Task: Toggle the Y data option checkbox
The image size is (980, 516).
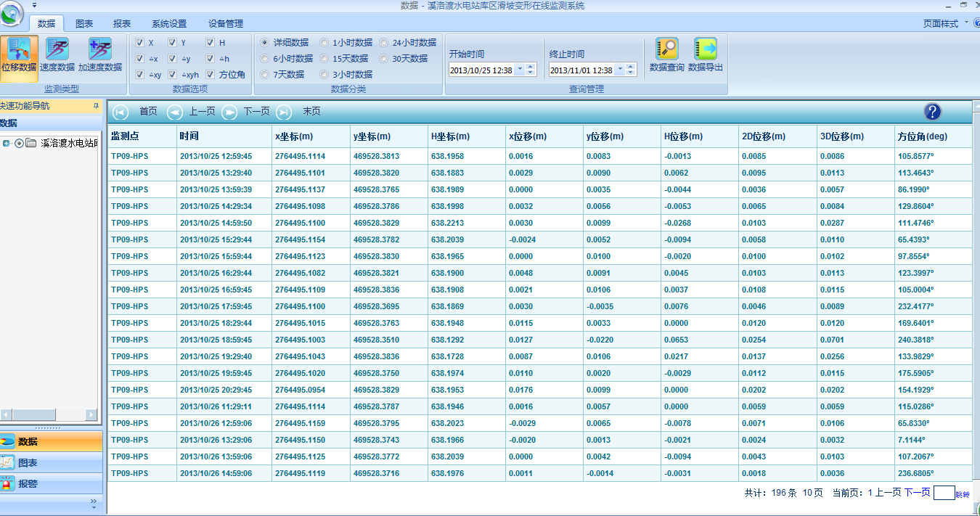Action: (x=173, y=43)
